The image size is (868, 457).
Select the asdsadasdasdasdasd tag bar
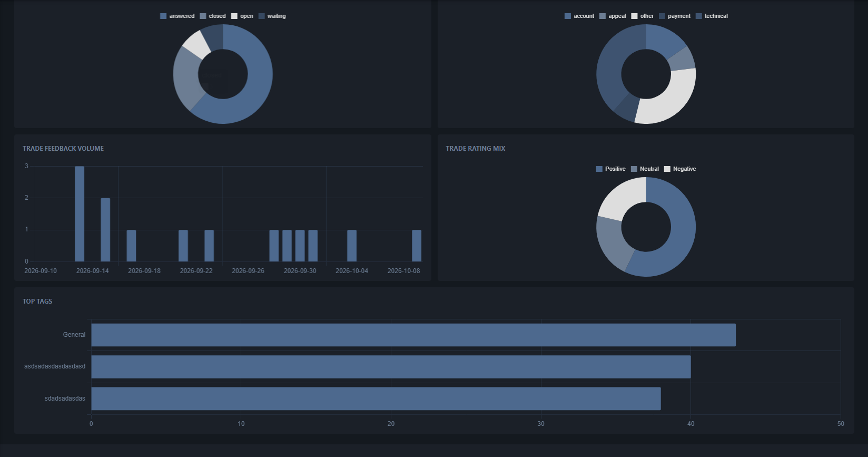pyautogui.click(x=391, y=367)
